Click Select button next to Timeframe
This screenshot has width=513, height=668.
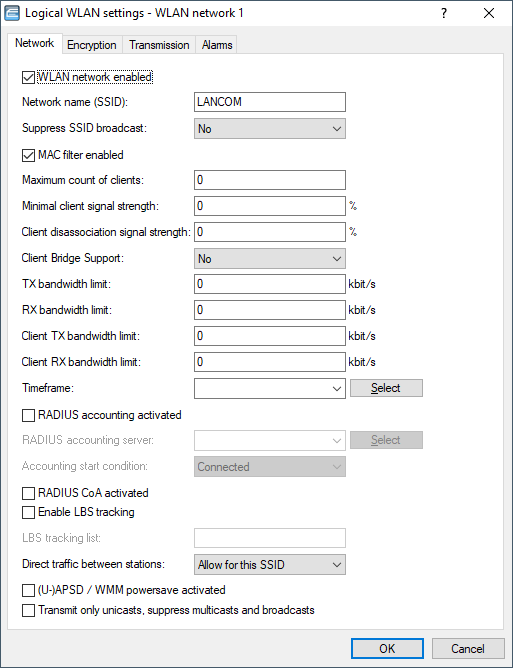386,388
